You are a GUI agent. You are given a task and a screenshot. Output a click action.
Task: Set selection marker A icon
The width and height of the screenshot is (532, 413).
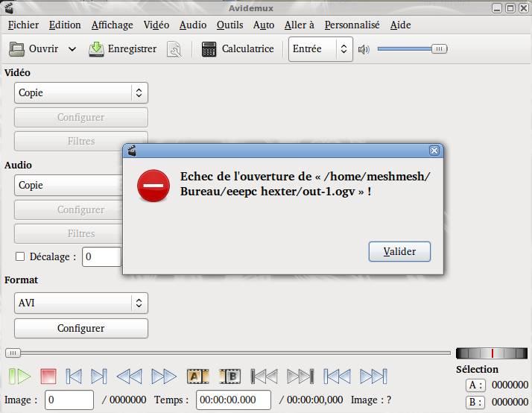[x=197, y=376]
